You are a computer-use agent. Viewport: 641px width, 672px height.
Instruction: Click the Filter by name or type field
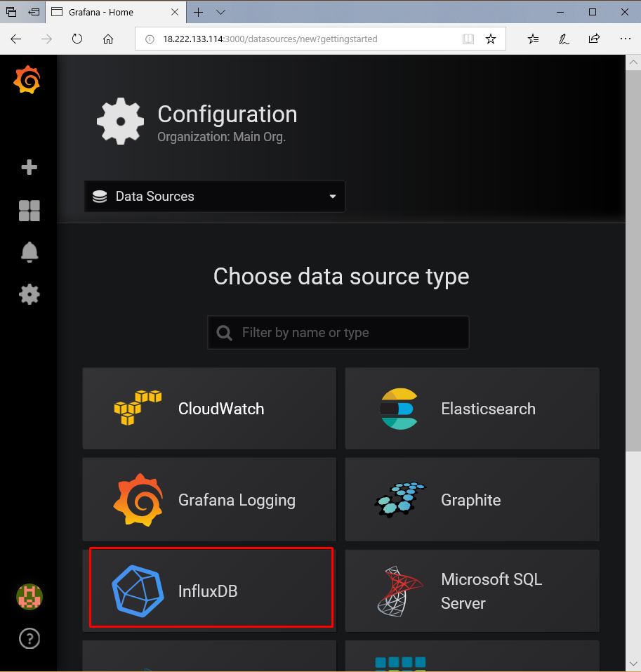(x=338, y=333)
